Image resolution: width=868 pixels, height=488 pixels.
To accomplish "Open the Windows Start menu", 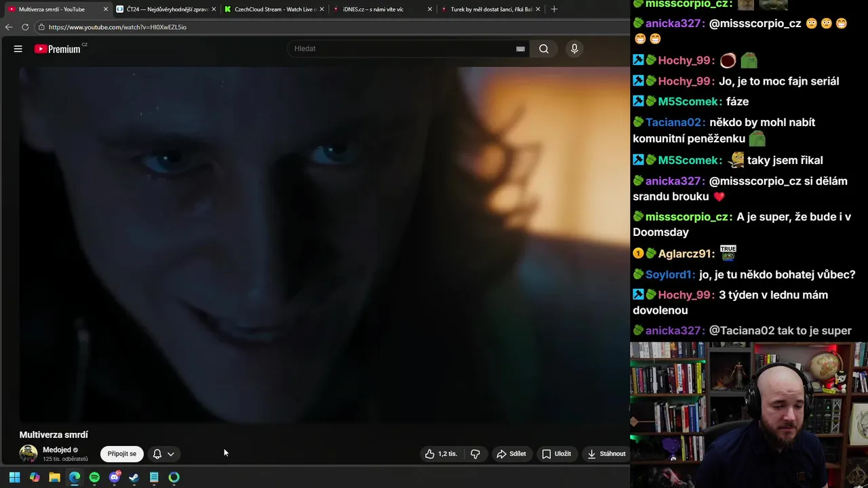I will pyautogui.click(x=14, y=477).
